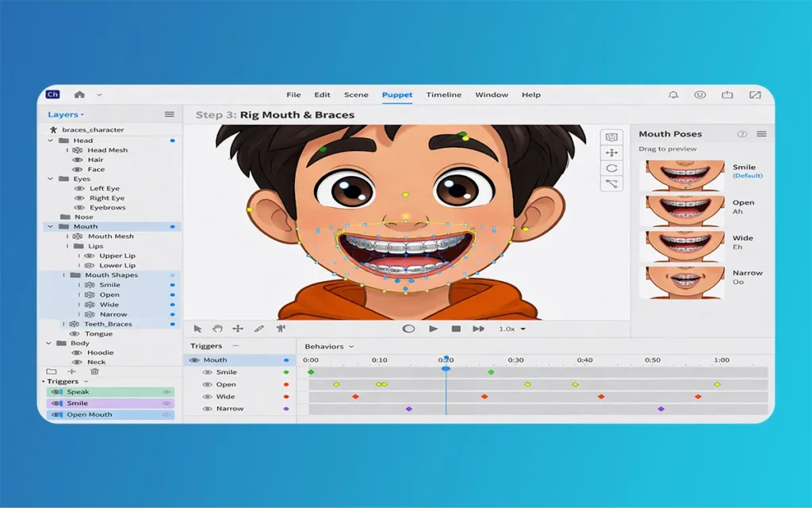Toggle eye on Narrow timeline track
Viewport: 812px width, 508px height.
tap(208, 409)
